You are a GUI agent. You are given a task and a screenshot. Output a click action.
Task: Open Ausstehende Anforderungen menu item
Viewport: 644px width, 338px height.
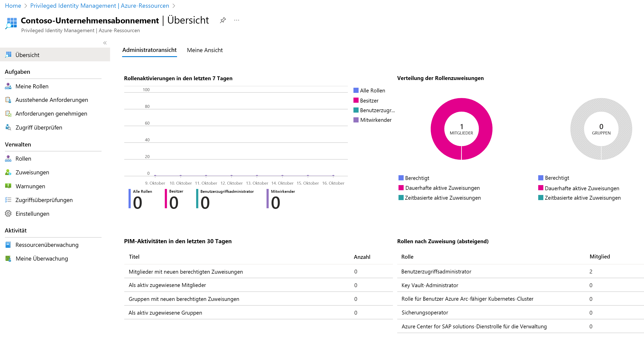(52, 100)
